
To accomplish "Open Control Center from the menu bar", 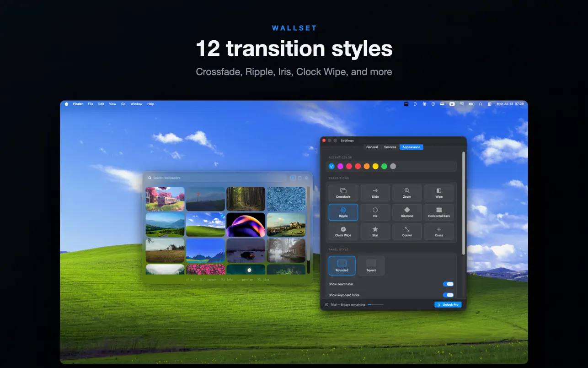I will pyautogui.click(x=489, y=104).
